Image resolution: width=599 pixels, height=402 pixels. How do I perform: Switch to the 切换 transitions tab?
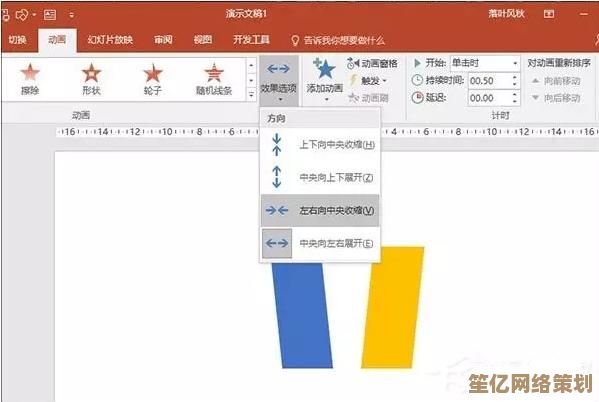tap(18, 40)
